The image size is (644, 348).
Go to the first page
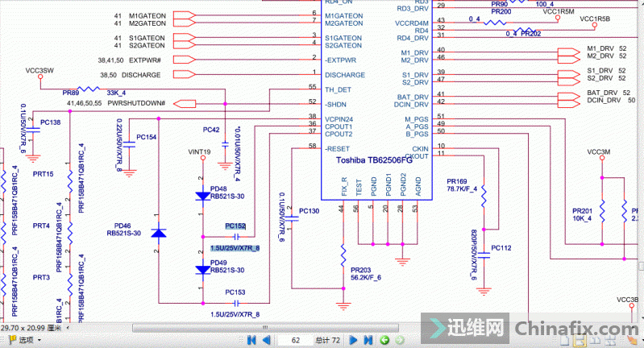click(251, 340)
